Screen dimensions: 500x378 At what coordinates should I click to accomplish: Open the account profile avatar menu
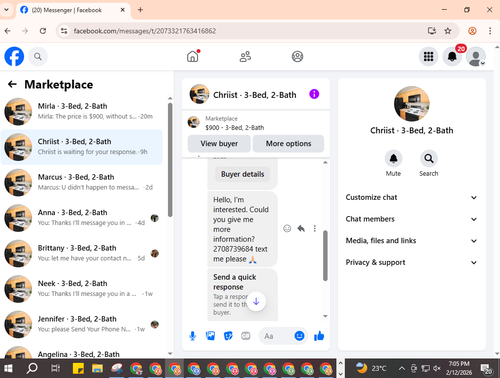[476, 56]
